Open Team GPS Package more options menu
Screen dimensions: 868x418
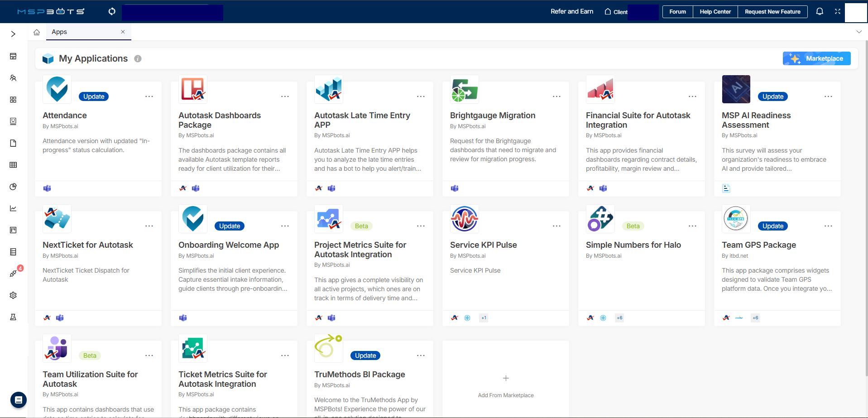point(828,226)
